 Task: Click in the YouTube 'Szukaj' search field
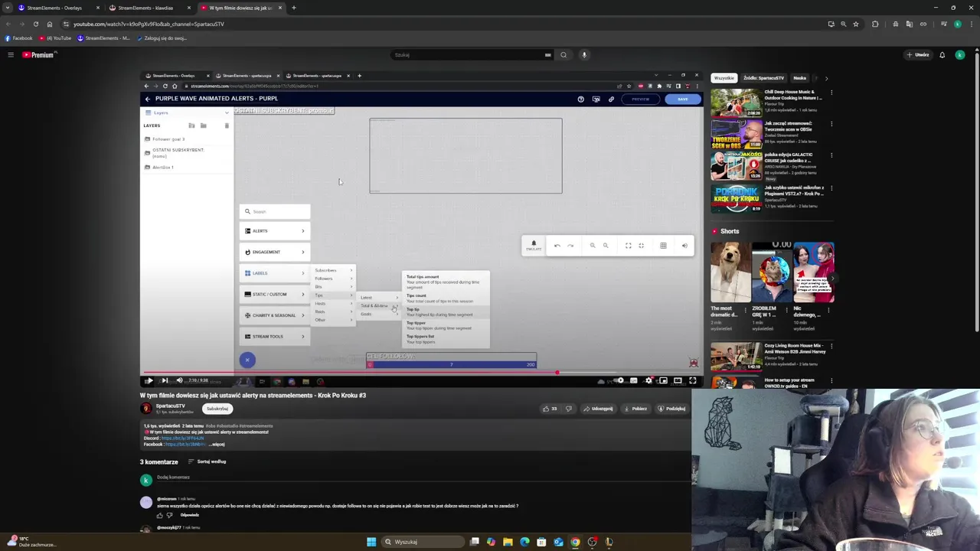tap(467, 54)
